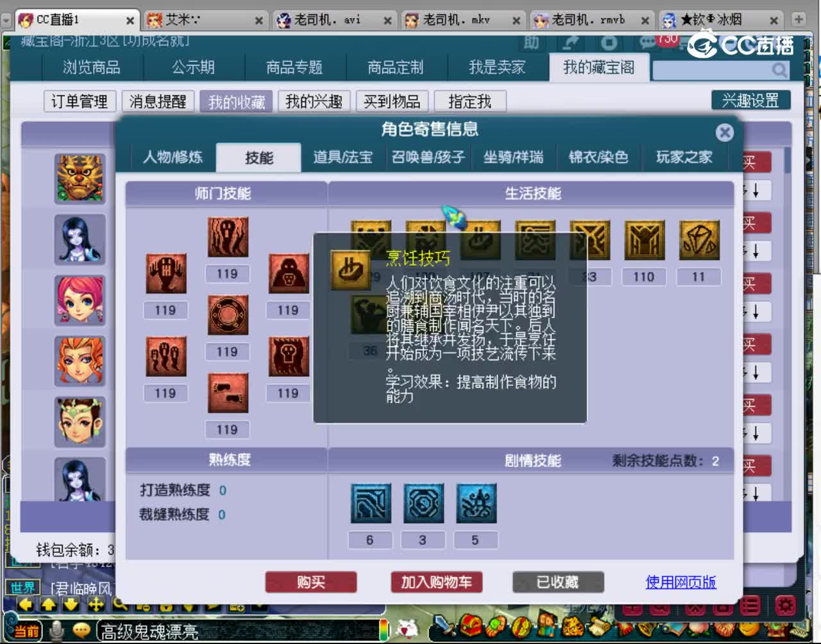Click the 剩余技能点数: 2 text

666,461
